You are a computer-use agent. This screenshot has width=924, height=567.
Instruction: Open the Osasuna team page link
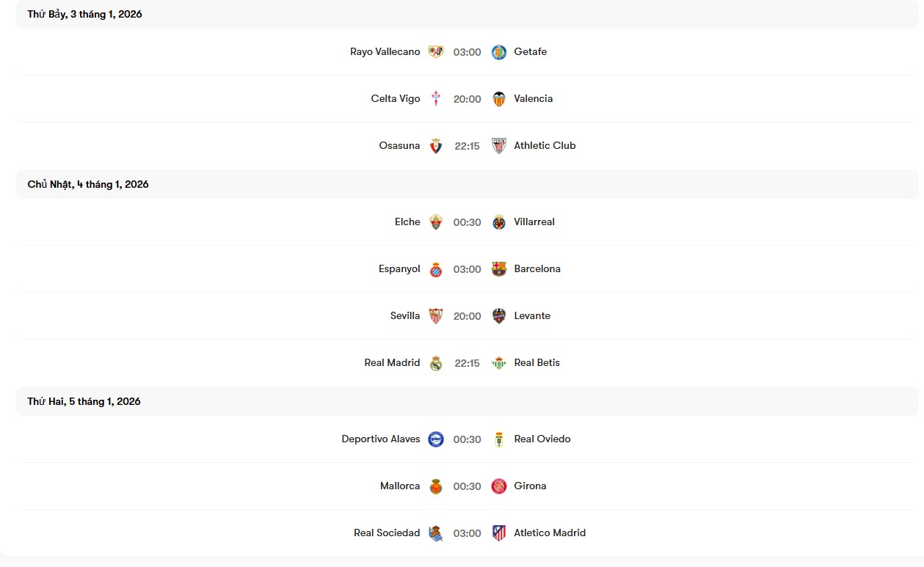click(x=399, y=146)
